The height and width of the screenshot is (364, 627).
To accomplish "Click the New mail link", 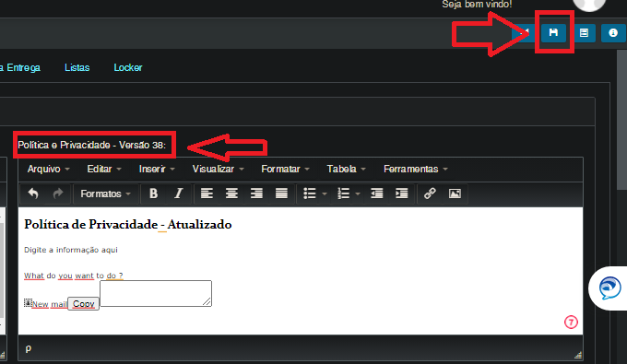I will pyautogui.click(x=49, y=304).
